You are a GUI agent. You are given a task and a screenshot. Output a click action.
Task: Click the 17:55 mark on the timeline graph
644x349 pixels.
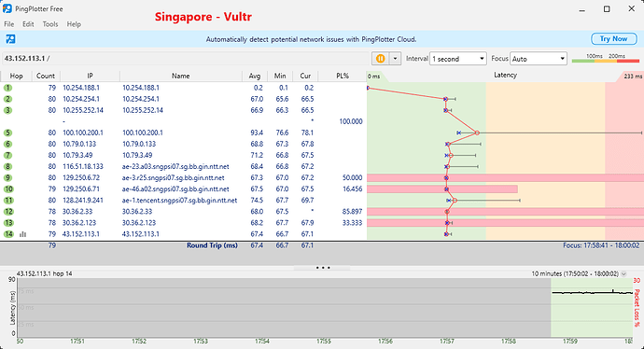[x=324, y=342]
